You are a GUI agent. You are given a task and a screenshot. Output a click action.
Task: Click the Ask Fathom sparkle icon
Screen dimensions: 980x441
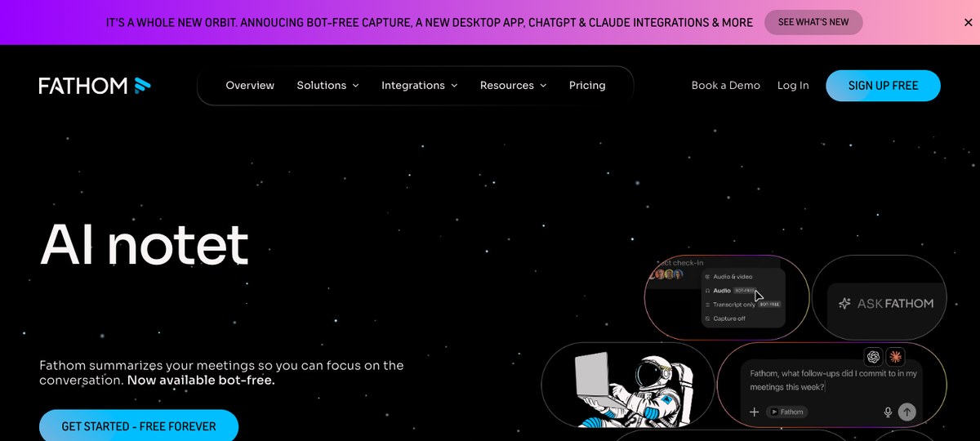845,303
